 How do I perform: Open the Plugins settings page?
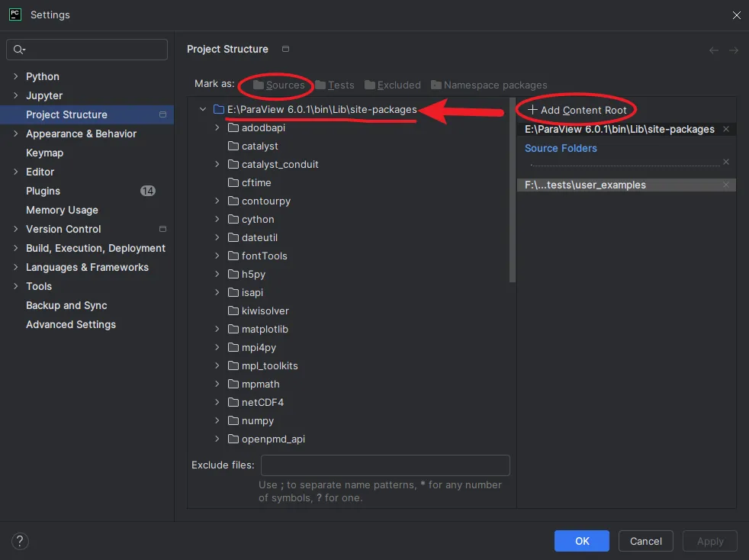pos(43,191)
